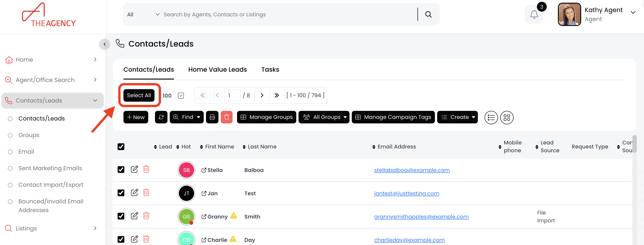Image resolution: width=644 pixels, height=245 pixels.
Task: Open the All Groups dropdown
Action: (324, 117)
